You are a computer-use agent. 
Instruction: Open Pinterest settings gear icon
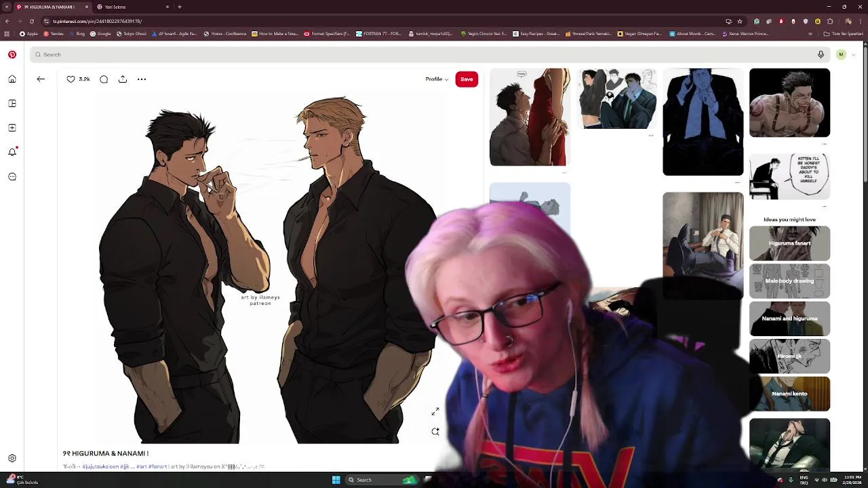coord(12,458)
